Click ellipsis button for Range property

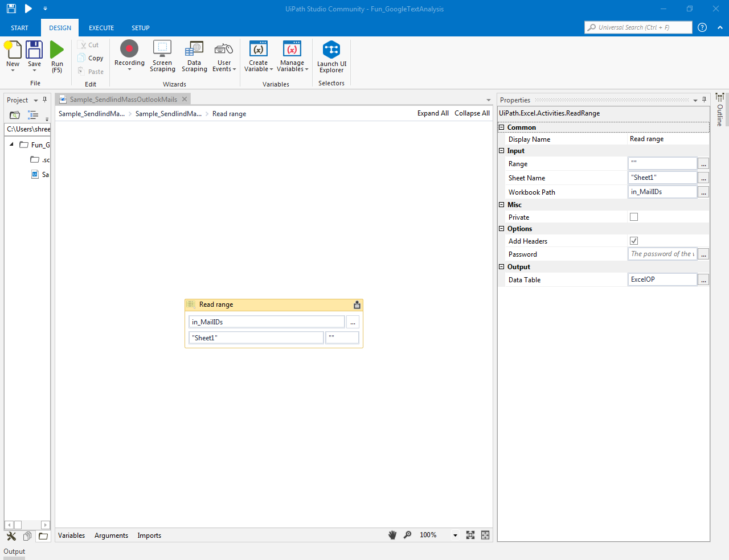coord(704,164)
